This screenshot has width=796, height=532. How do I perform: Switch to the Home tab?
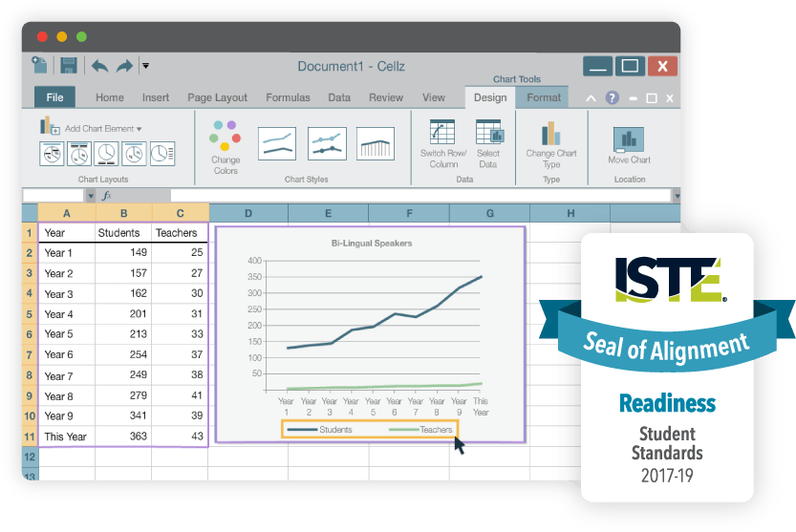pos(110,97)
